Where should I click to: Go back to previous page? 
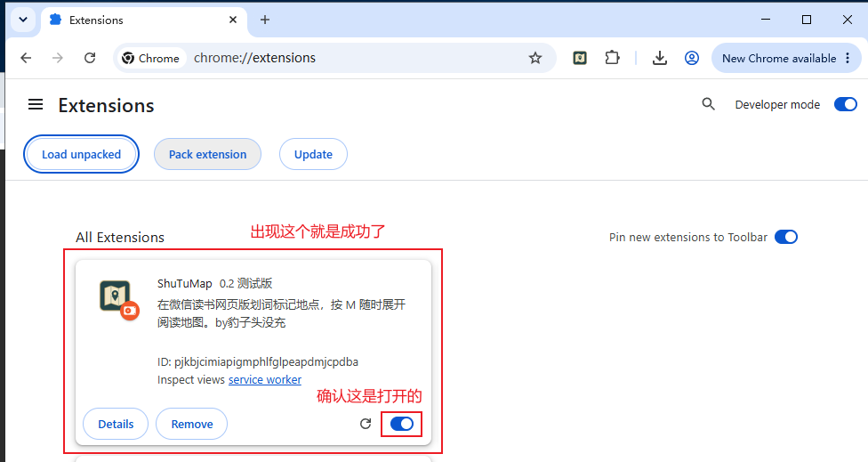pos(26,58)
